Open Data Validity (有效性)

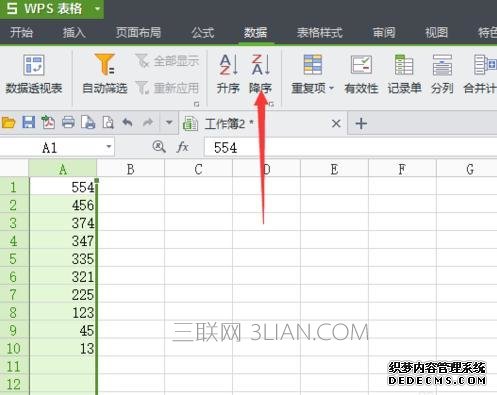point(361,74)
